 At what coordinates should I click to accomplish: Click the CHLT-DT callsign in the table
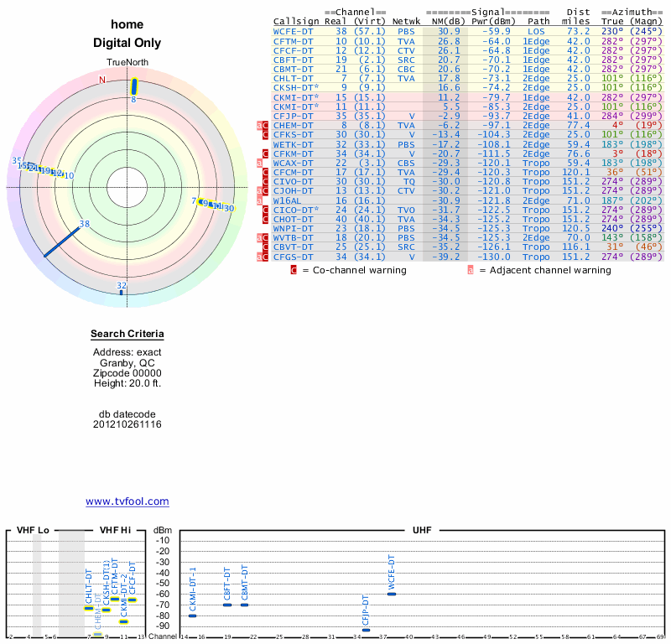click(x=293, y=78)
